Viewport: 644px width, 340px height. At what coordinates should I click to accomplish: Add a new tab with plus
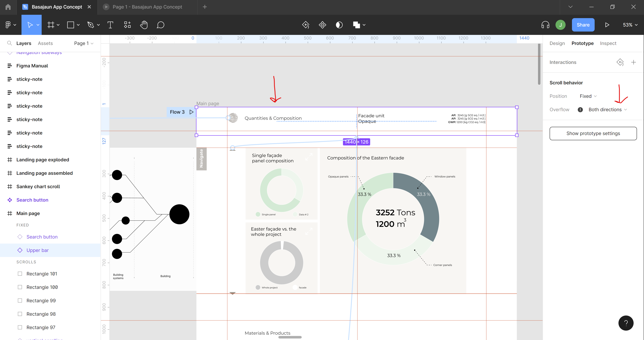click(205, 7)
